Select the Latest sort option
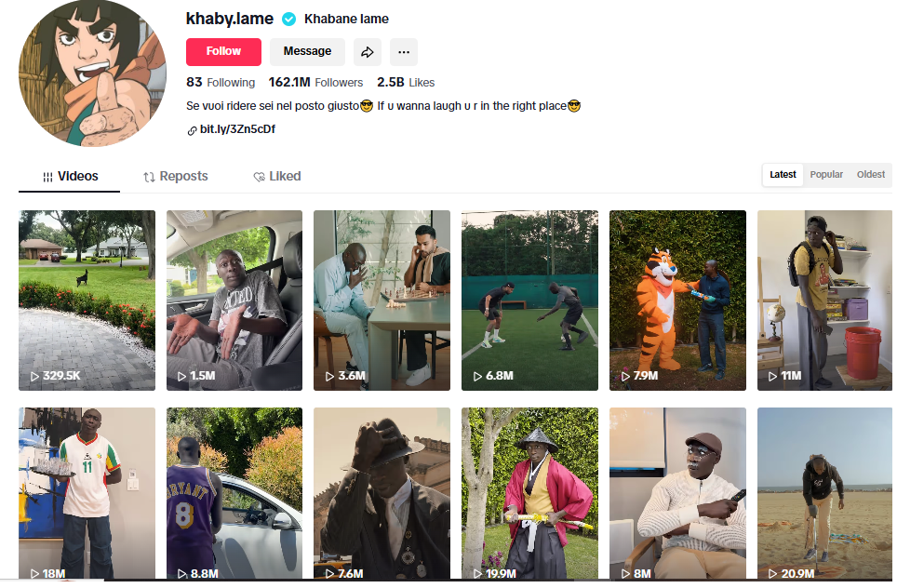 [x=783, y=175]
